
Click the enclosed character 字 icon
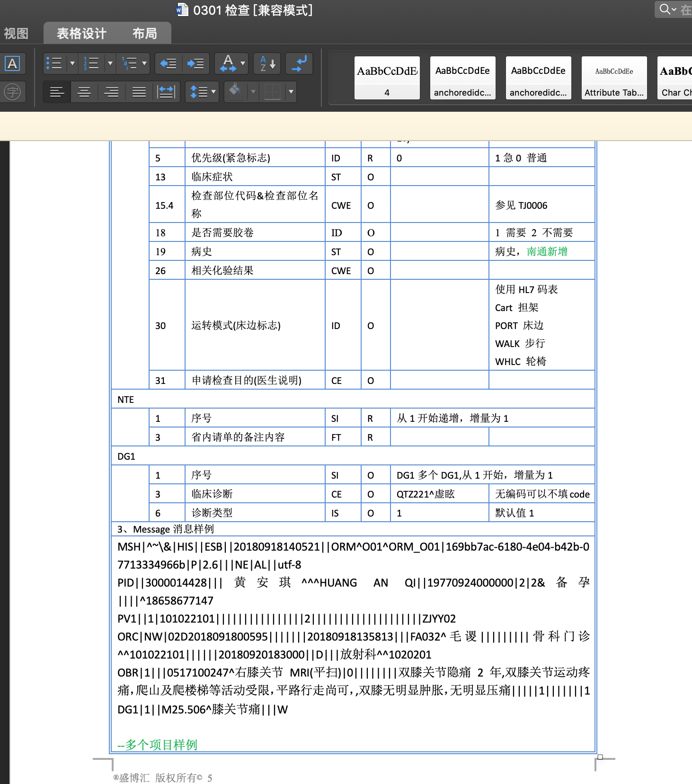pyautogui.click(x=13, y=92)
